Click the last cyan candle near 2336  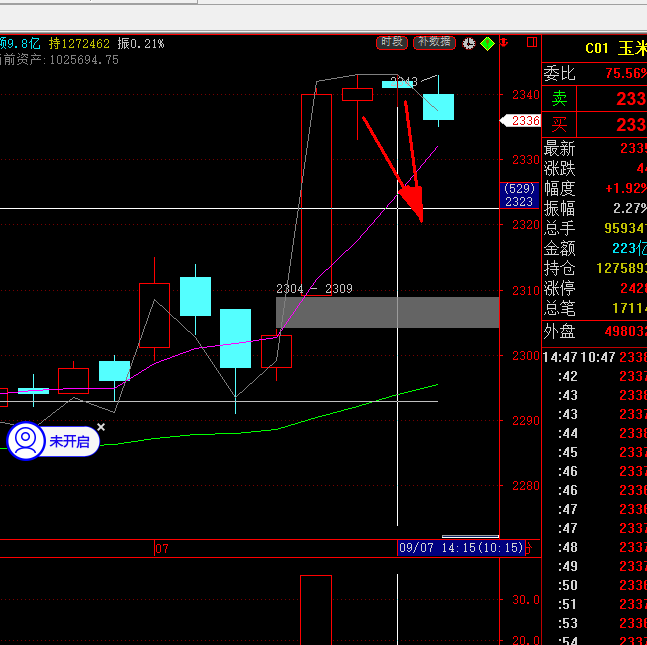coord(438,107)
